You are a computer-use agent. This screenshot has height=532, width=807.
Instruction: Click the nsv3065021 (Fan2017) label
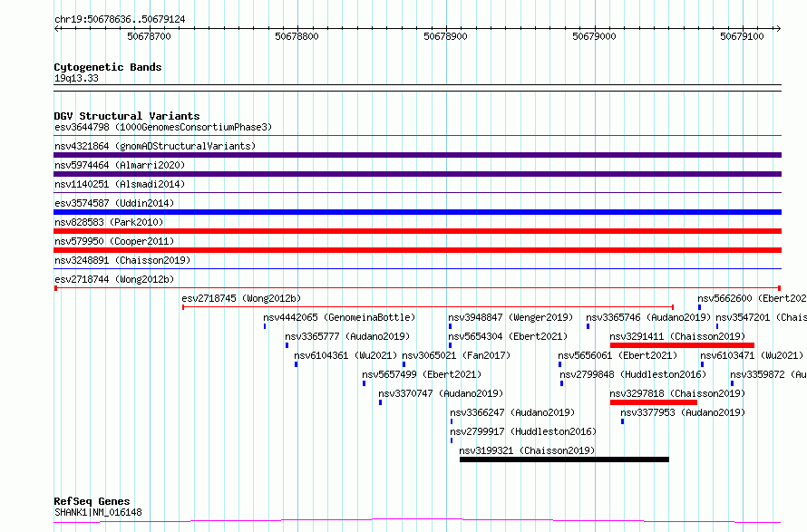click(x=456, y=355)
